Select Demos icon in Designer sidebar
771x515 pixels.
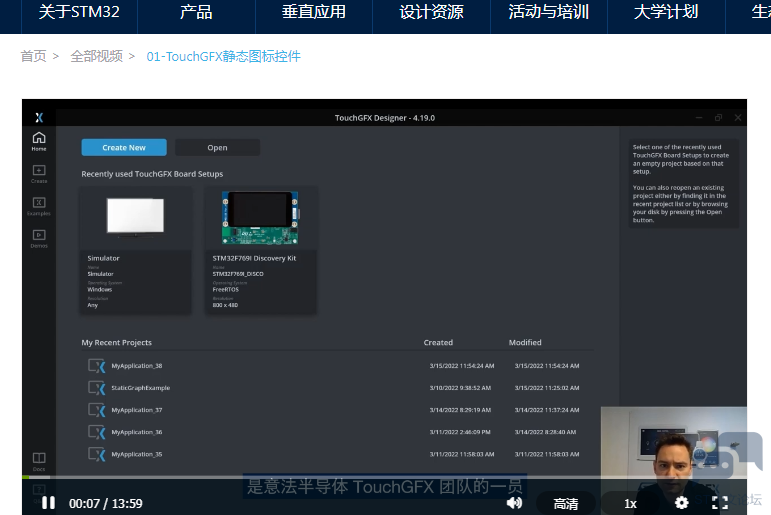coord(39,239)
